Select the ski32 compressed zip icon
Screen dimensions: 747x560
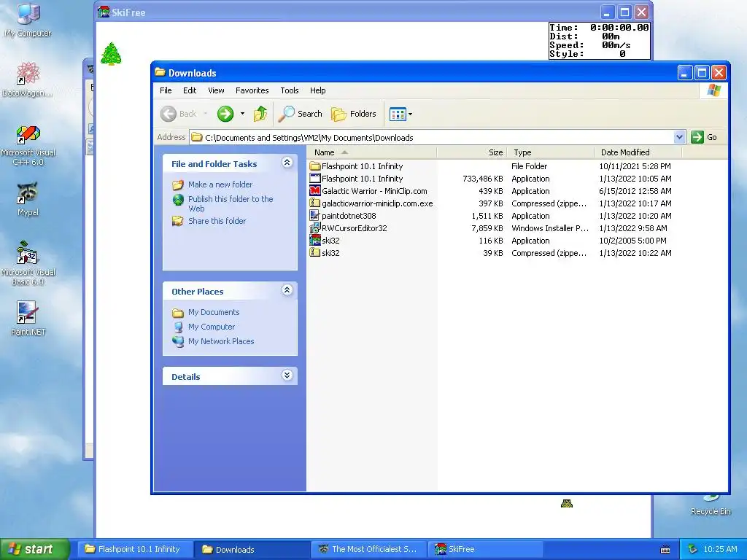[x=315, y=253]
